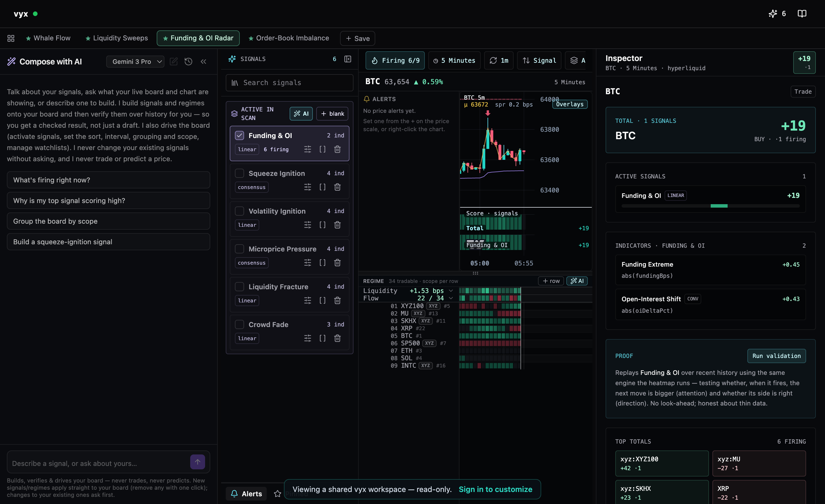Screen dimensions: 825x504
Task: Delete the Squeeze Ignition signal
Action: (x=337, y=187)
